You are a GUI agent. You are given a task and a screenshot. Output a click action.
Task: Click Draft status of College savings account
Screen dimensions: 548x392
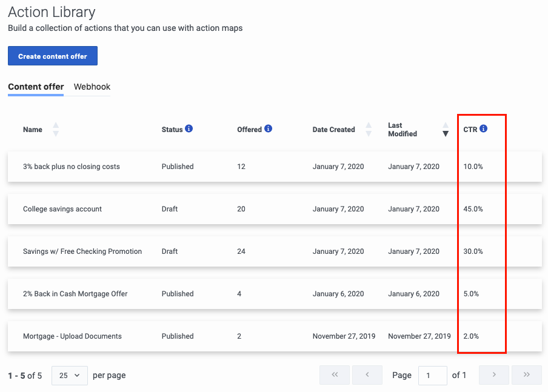[x=170, y=209]
